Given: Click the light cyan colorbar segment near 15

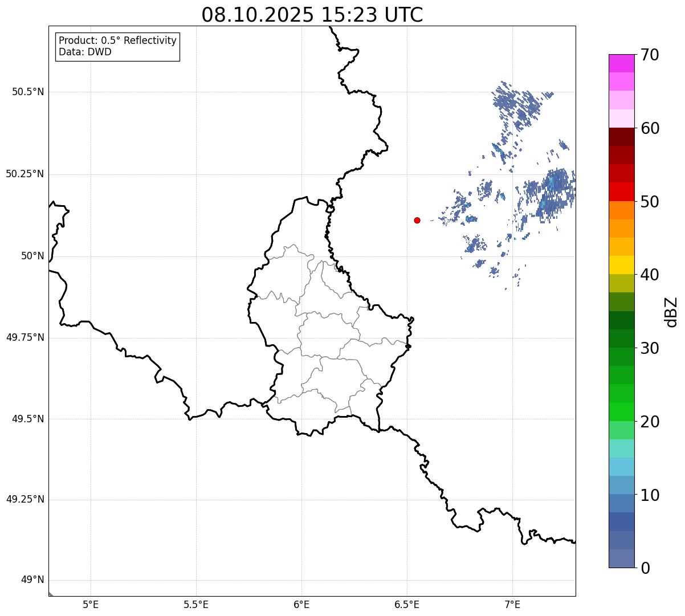Looking at the screenshot, I should 622,448.
